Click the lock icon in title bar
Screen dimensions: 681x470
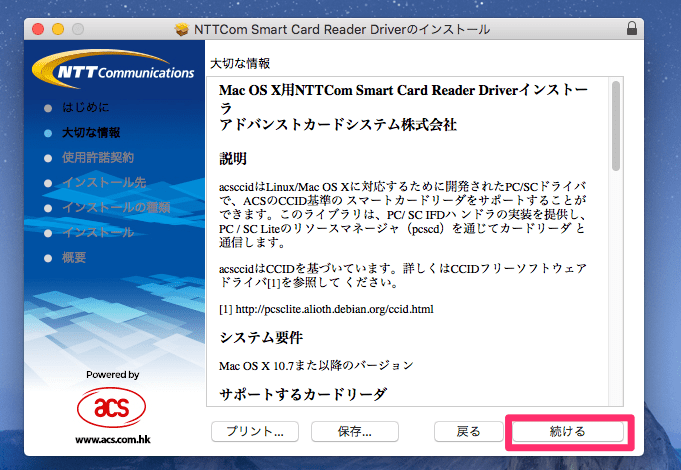pos(631,29)
